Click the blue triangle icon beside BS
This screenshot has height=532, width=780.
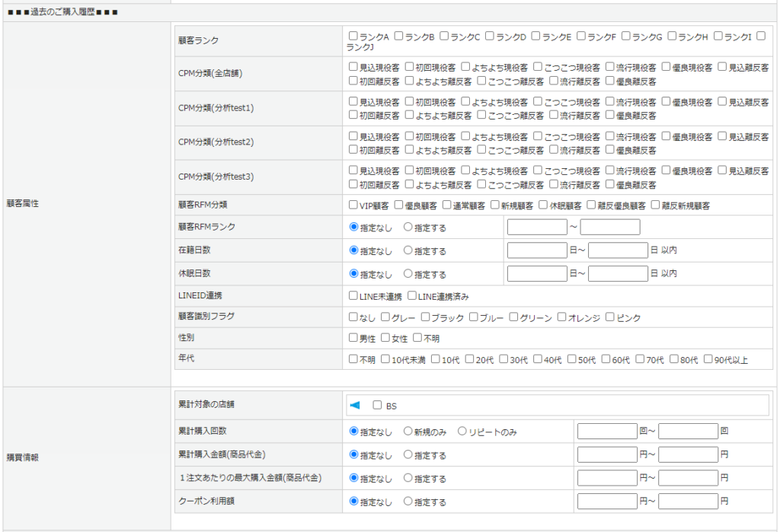tap(354, 406)
